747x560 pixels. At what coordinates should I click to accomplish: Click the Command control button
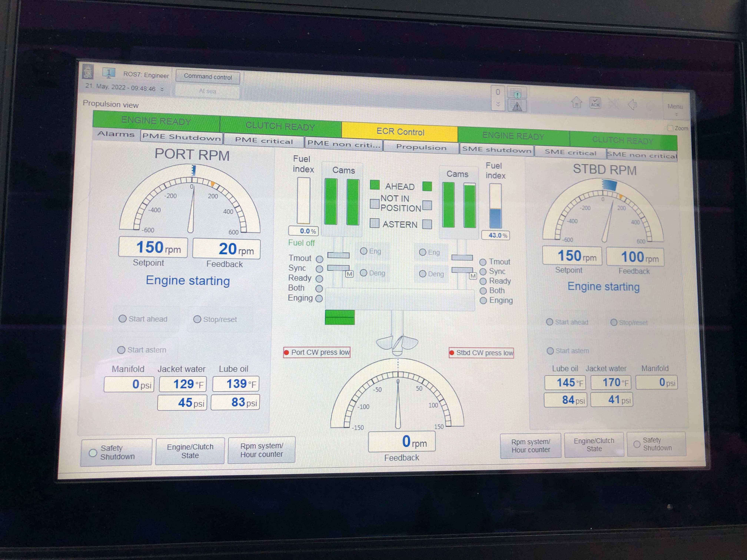point(208,77)
